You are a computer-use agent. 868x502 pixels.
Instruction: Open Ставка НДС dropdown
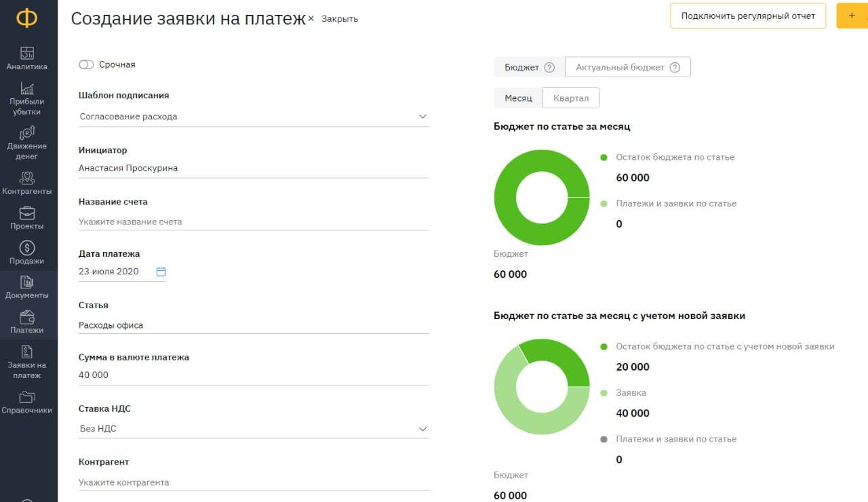click(254, 429)
